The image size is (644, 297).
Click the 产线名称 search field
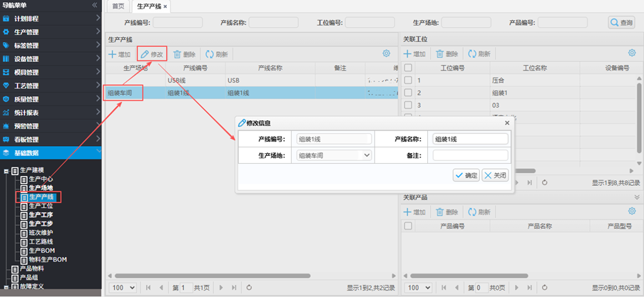[x=274, y=23]
